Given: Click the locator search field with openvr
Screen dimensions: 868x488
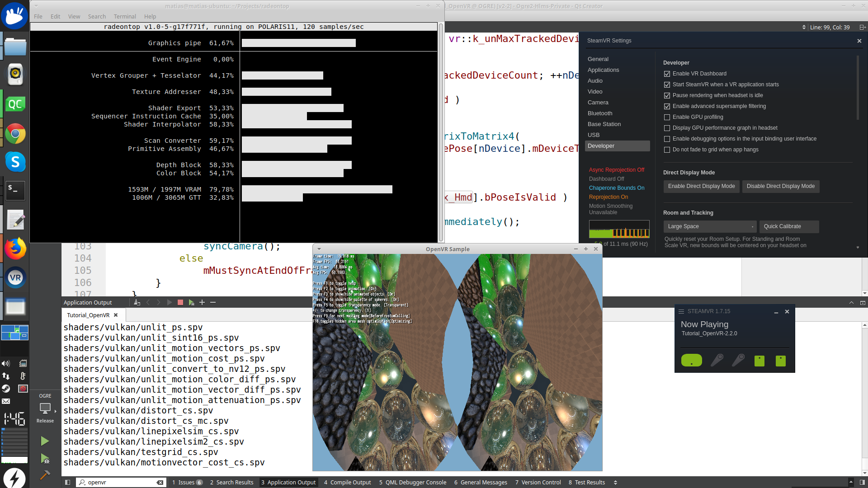Looking at the screenshot, I should pyautogui.click(x=121, y=482).
